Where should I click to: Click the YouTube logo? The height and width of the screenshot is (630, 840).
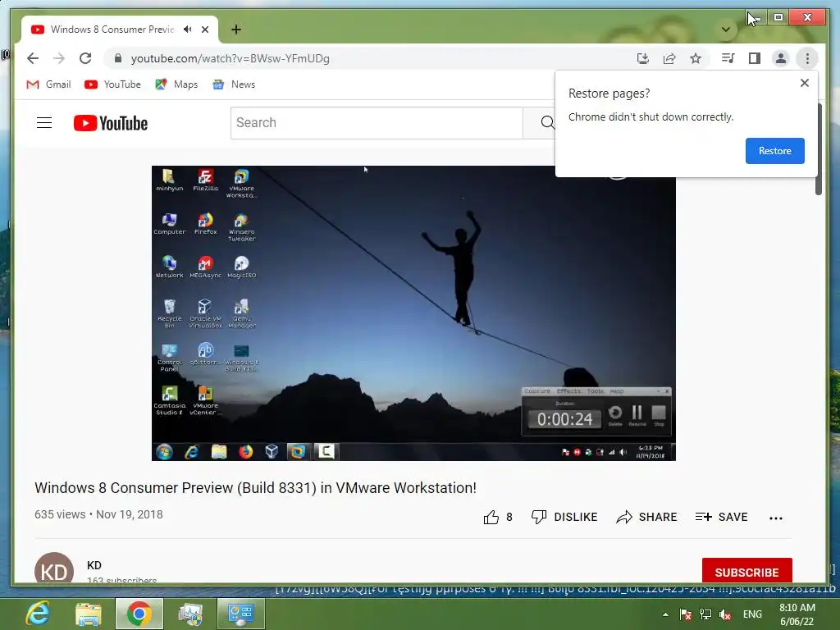click(x=111, y=123)
